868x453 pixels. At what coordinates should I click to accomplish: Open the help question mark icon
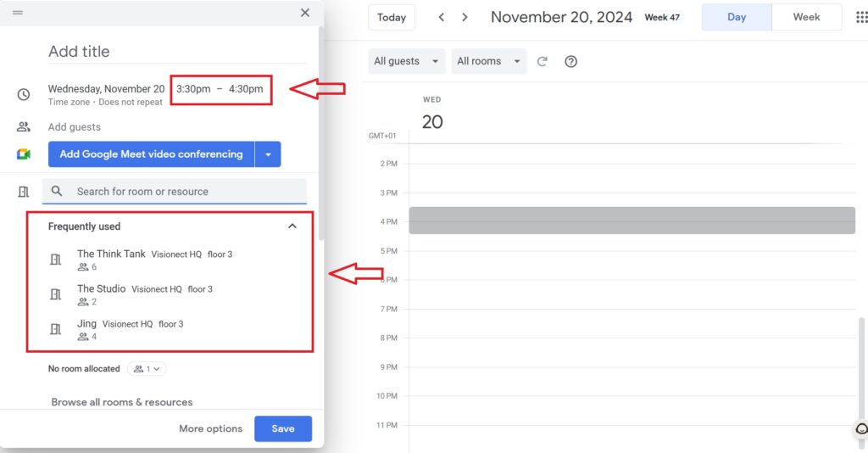570,61
